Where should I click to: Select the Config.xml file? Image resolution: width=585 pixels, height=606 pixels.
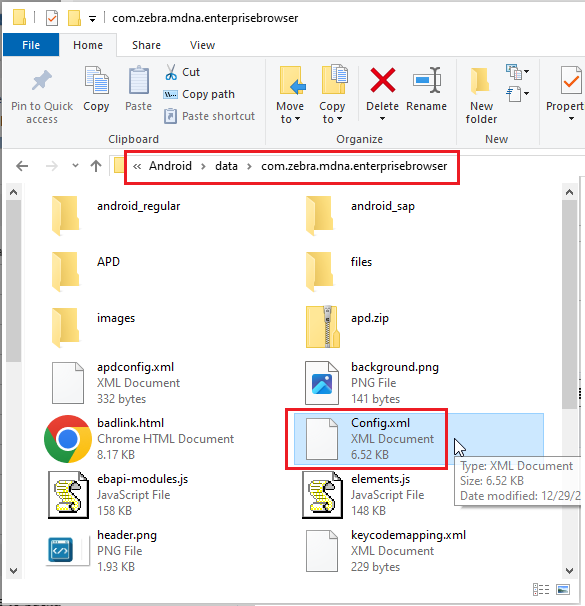coord(418,439)
